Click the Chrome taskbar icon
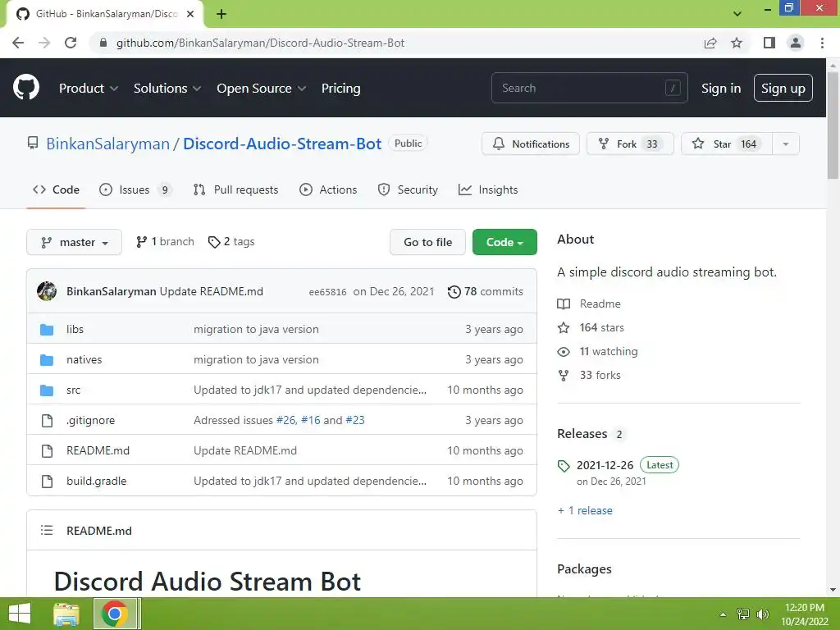The width and height of the screenshot is (840, 630). pos(115,614)
